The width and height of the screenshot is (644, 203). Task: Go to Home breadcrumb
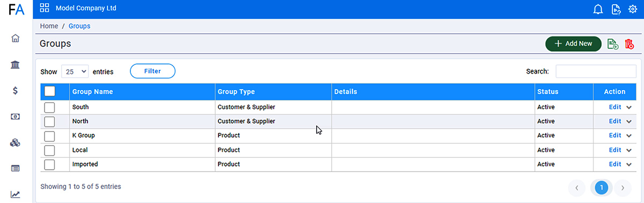point(49,26)
